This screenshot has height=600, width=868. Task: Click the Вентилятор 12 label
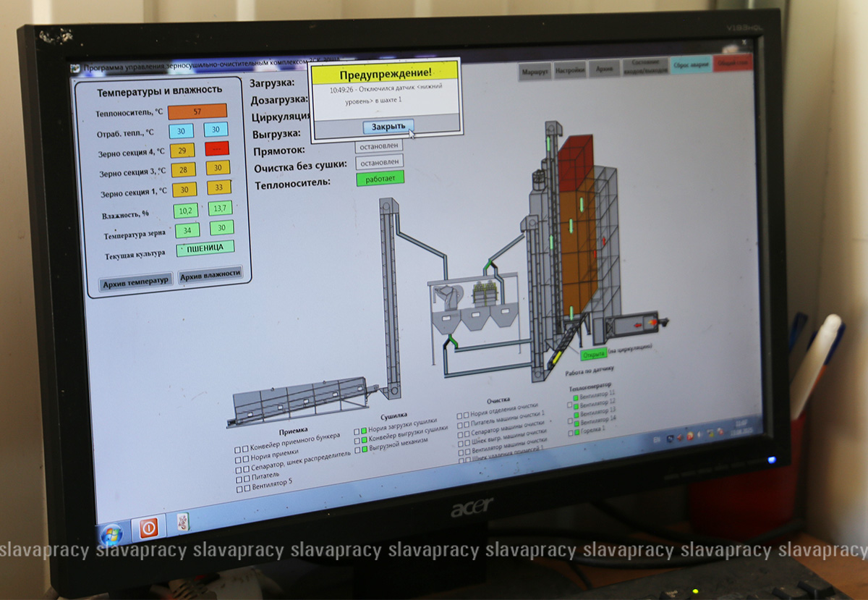(598, 404)
